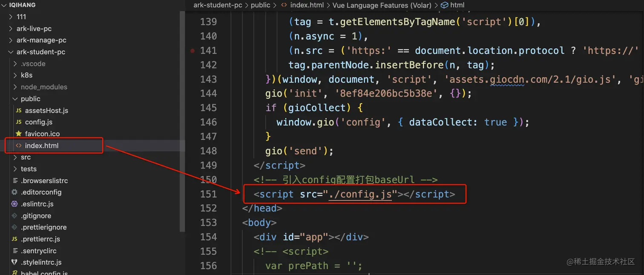
Task: Click JS icon beside config.js
Action: pyautogui.click(x=19, y=122)
